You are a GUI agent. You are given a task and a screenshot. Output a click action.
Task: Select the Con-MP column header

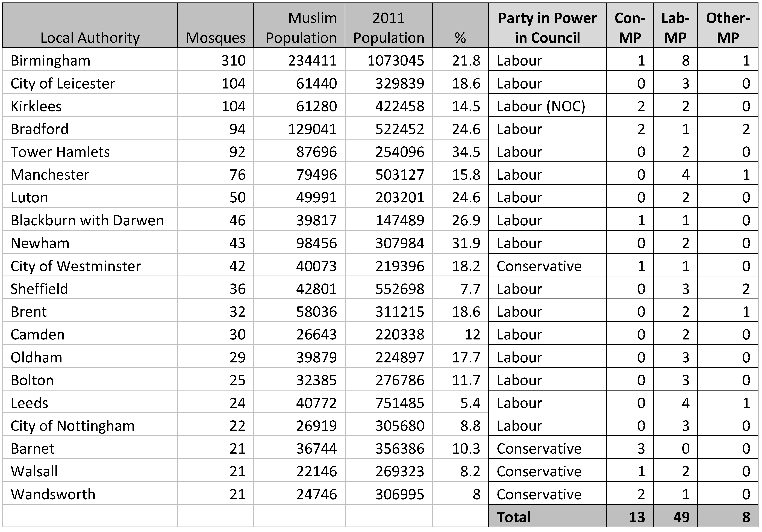tap(629, 28)
